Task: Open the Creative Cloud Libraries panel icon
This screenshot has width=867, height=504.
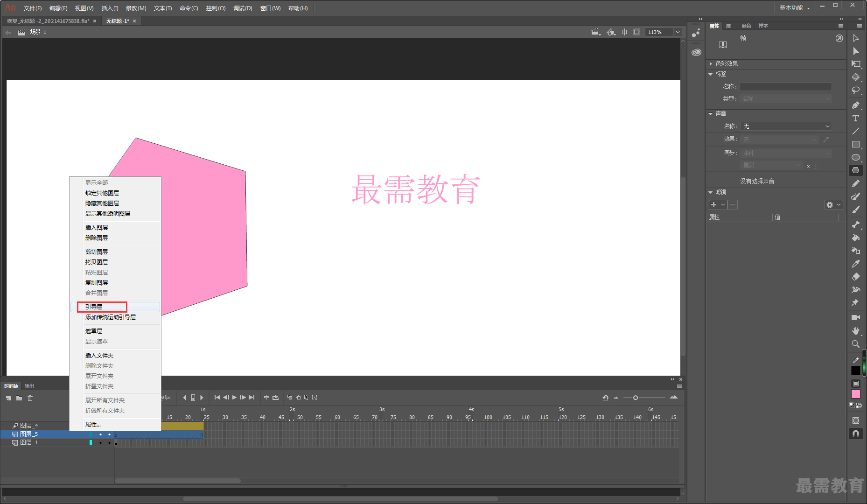Action: coord(696,52)
